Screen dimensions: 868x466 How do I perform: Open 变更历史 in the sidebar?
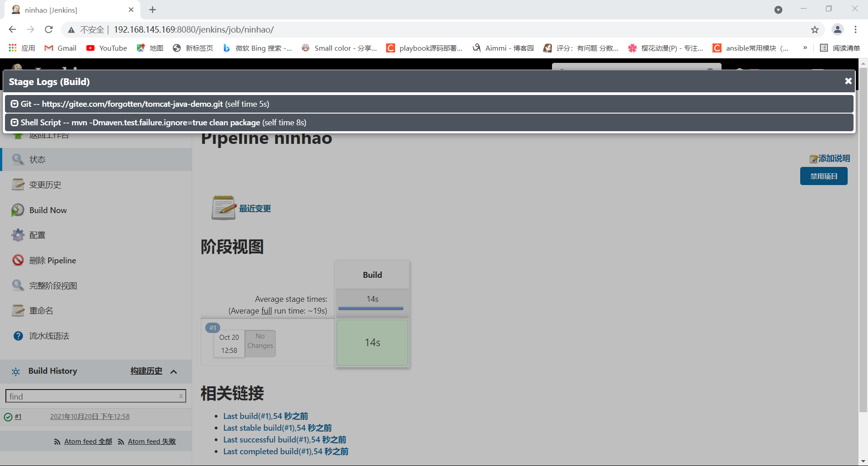(45, 185)
